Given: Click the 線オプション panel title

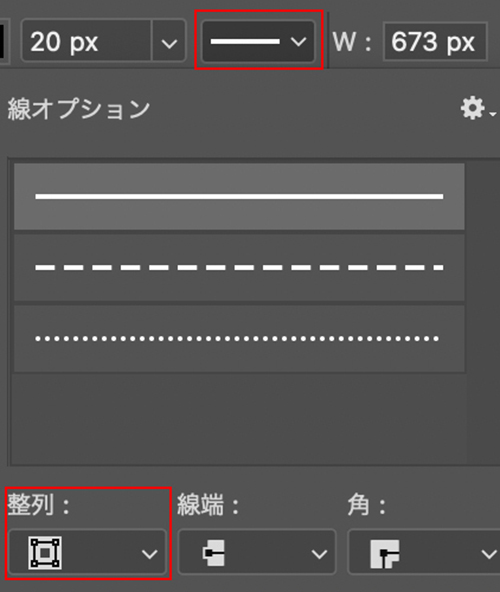Looking at the screenshot, I should click(x=79, y=109).
